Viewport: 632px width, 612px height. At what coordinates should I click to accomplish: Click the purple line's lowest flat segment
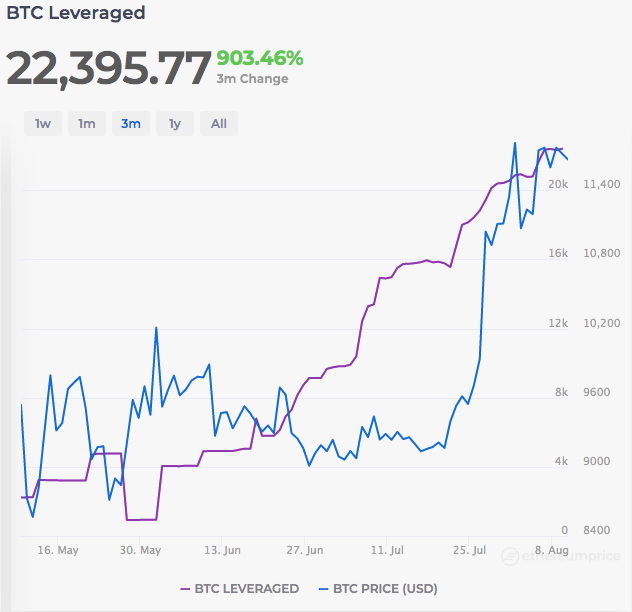141,520
